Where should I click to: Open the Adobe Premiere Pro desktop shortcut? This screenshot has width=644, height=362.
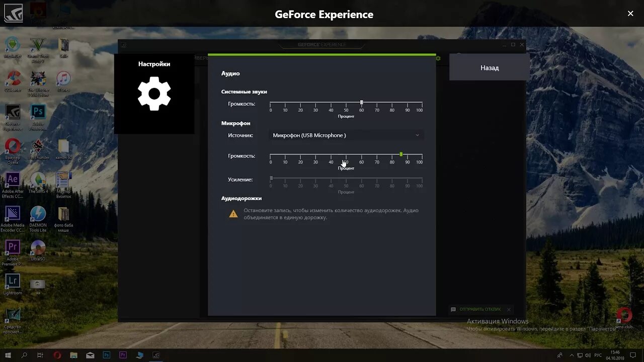[x=13, y=253]
